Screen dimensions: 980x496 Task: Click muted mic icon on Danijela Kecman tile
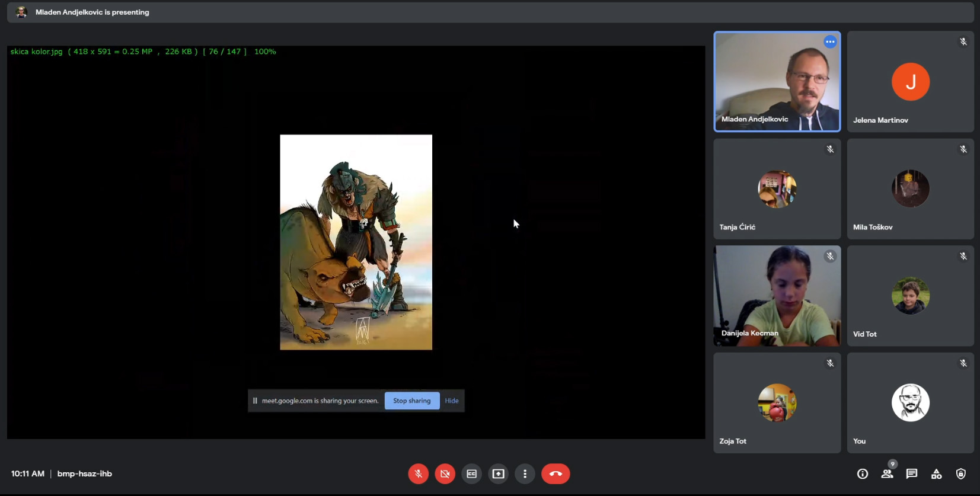tap(830, 256)
